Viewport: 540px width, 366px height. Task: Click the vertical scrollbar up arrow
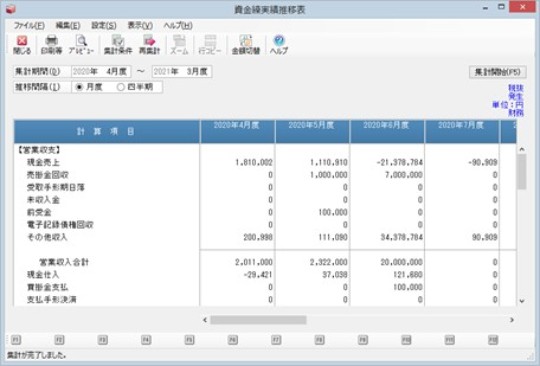click(x=522, y=149)
